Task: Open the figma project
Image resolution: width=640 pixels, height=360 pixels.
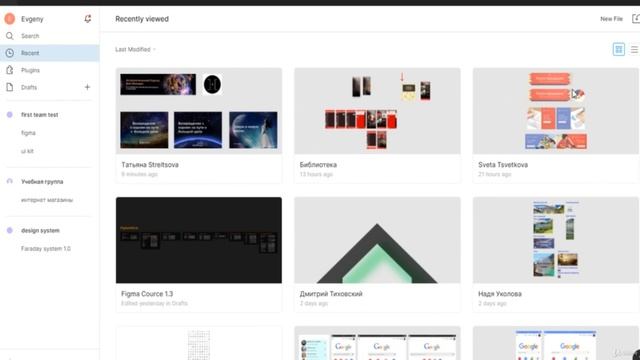Action: [28, 133]
